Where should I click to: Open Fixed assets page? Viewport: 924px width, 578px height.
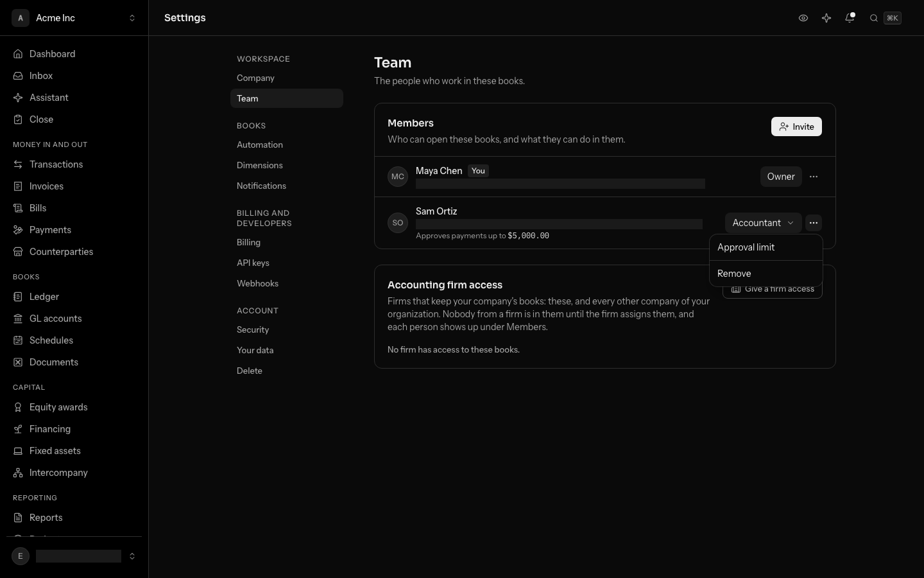click(74, 451)
